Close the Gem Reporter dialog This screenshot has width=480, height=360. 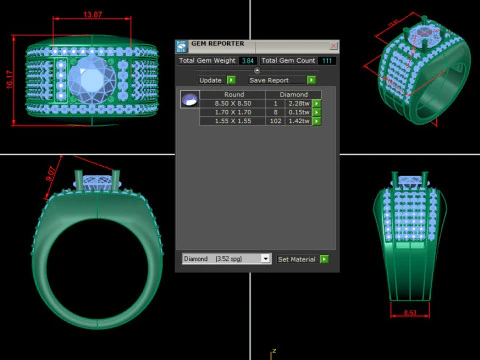coord(333,46)
